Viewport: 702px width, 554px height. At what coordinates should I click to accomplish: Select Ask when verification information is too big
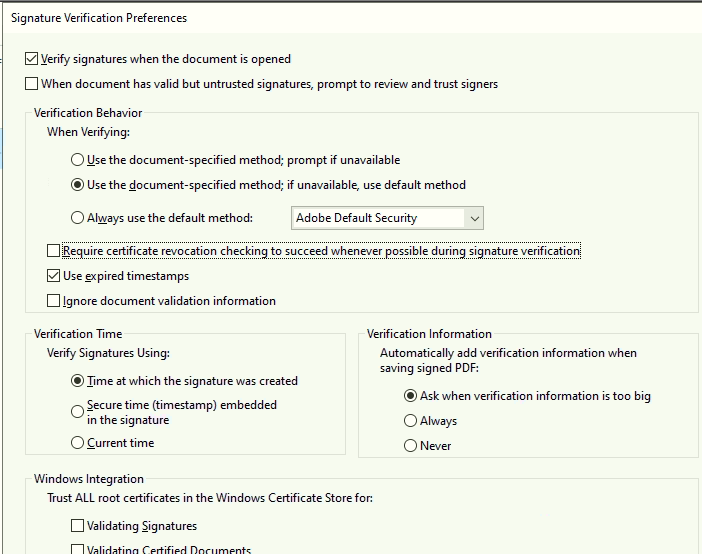tap(410, 396)
